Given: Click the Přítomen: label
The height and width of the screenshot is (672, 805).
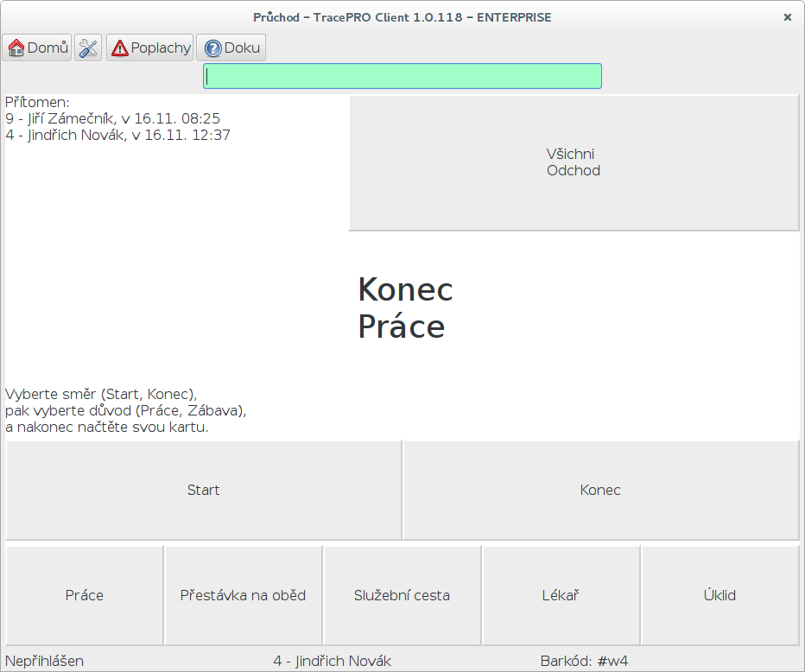Looking at the screenshot, I should [x=37, y=102].
